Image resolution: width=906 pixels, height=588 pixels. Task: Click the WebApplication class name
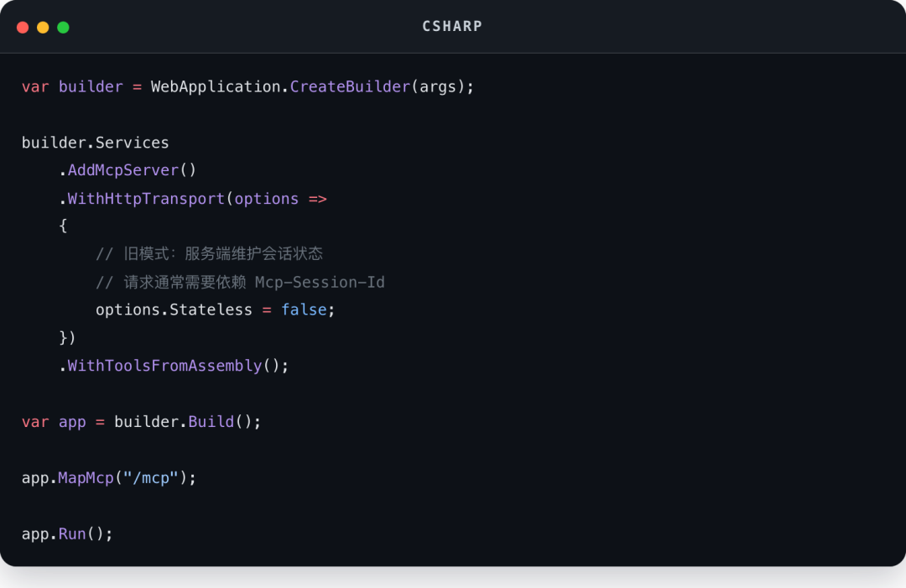click(x=216, y=86)
